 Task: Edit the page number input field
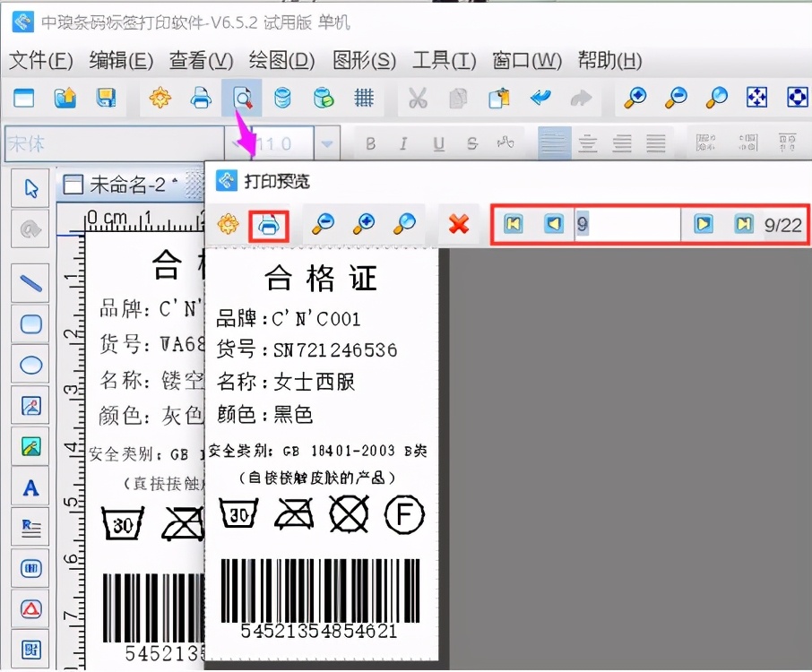tap(627, 225)
